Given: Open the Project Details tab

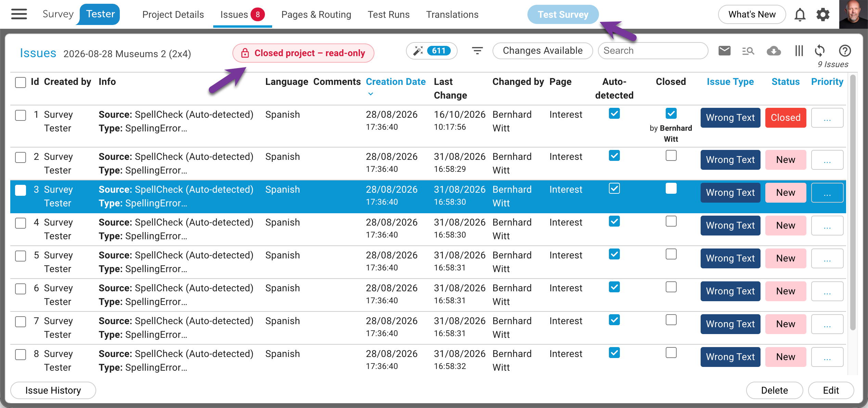Looking at the screenshot, I should tap(173, 15).
